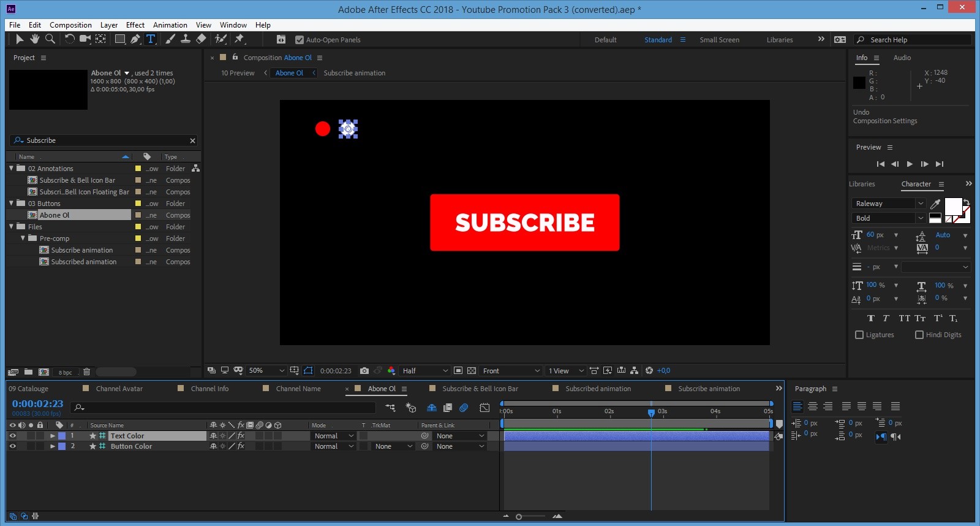
Task: Open Show Channel color management icon
Action: tap(391, 370)
